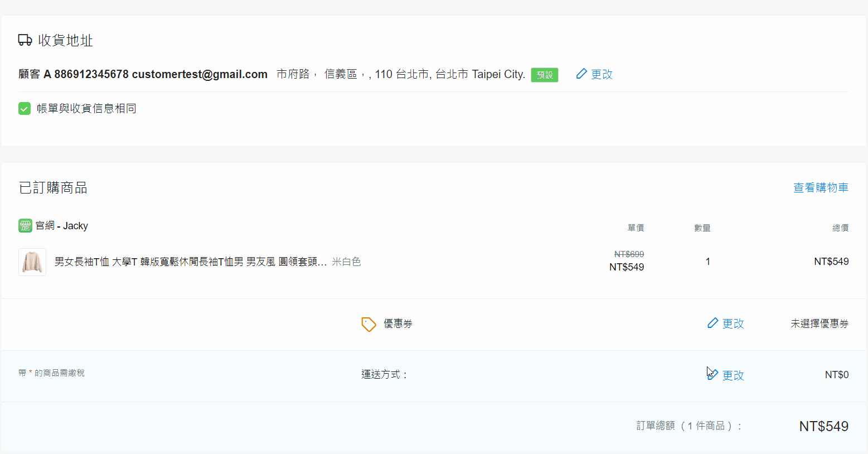Click the 收貨地址 section heading
868x454 pixels.
click(x=65, y=40)
